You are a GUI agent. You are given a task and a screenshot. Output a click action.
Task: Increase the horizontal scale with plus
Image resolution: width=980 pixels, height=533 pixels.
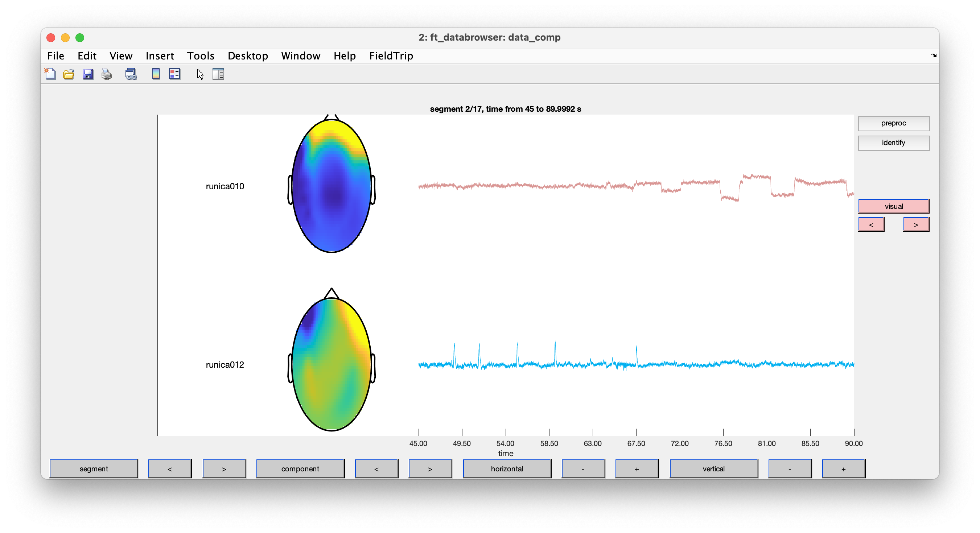[637, 469]
